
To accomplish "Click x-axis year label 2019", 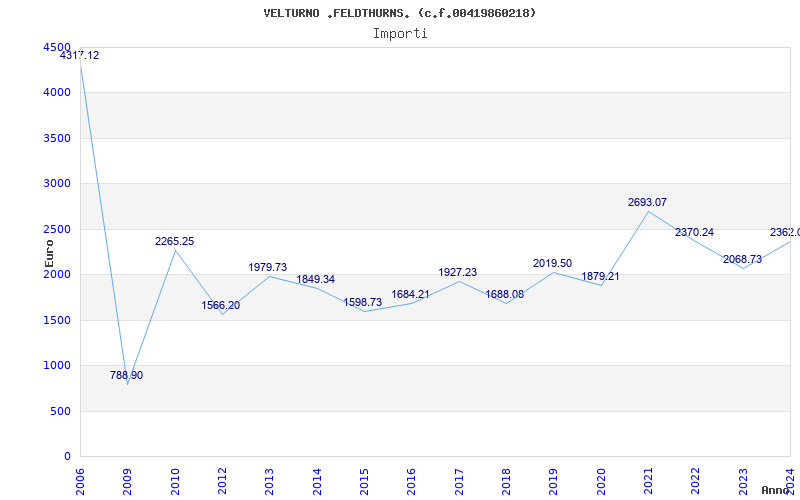I will tap(554, 481).
